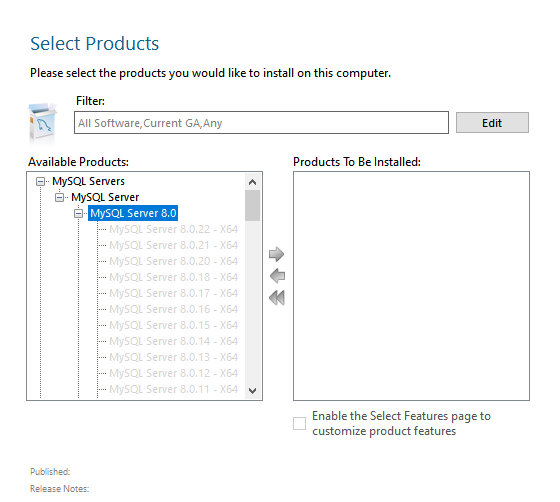Select MySQL Server 8.0.18 - X64

coord(174,277)
